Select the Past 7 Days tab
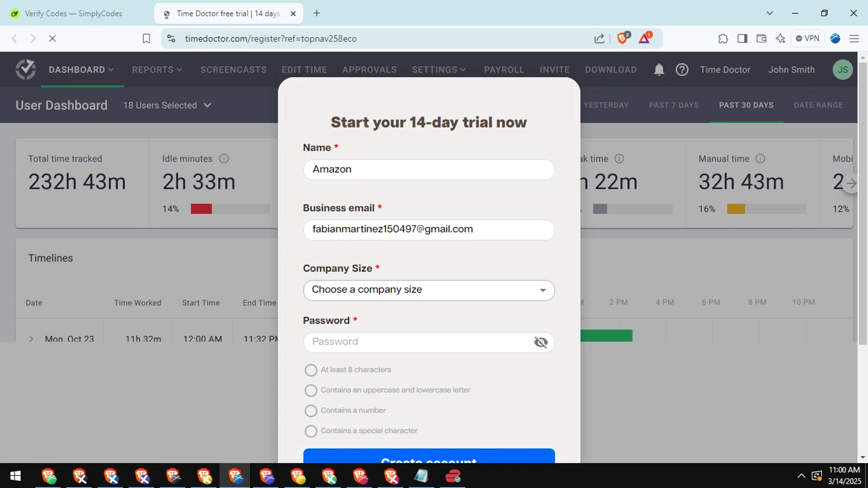 click(674, 105)
